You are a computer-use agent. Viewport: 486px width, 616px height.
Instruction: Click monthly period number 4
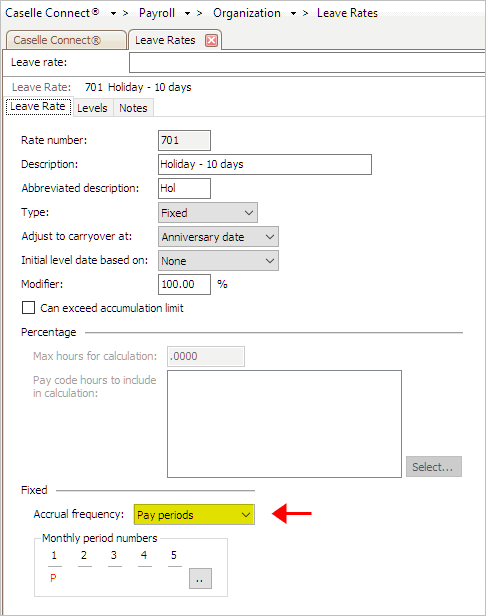tap(145, 556)
